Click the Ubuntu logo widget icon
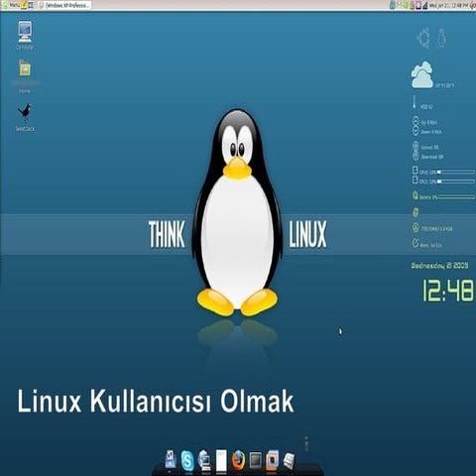Viewport: 476px width, 476px height. click(x=423, y=38)
